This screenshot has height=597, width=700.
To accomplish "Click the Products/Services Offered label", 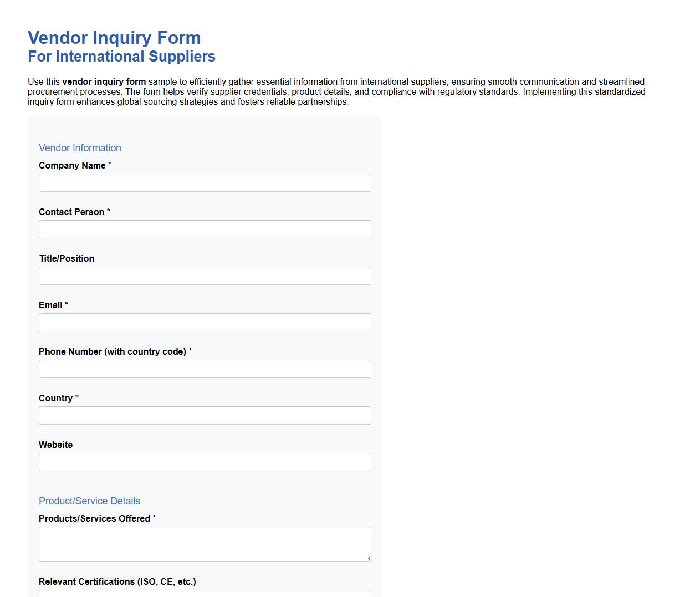I will [x=94, y=518].
